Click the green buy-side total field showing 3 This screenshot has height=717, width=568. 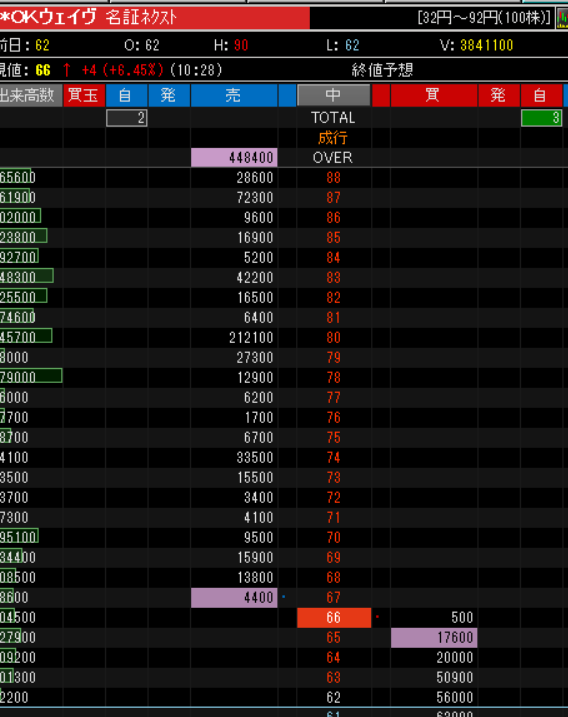click(541, 118)
